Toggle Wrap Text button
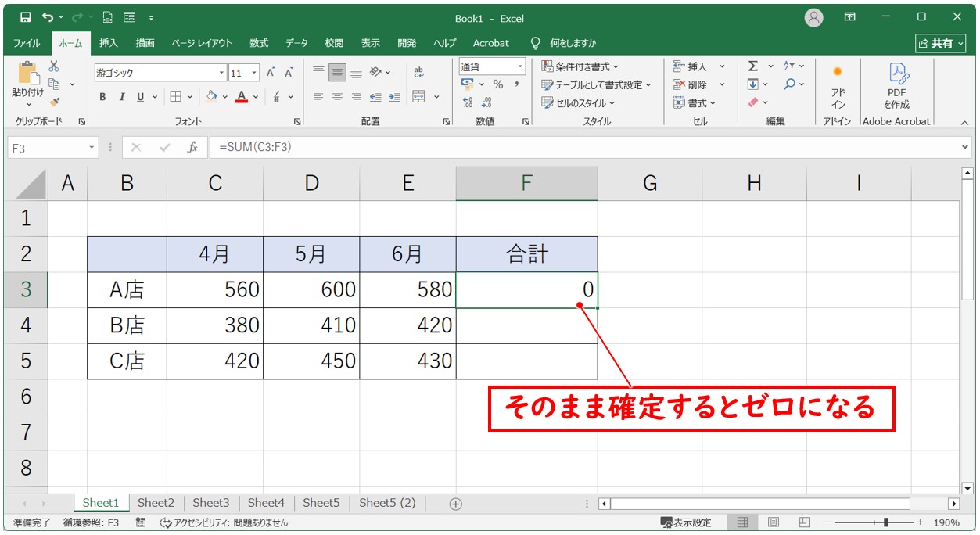This screenshot has height=535, width=980. 418,72
